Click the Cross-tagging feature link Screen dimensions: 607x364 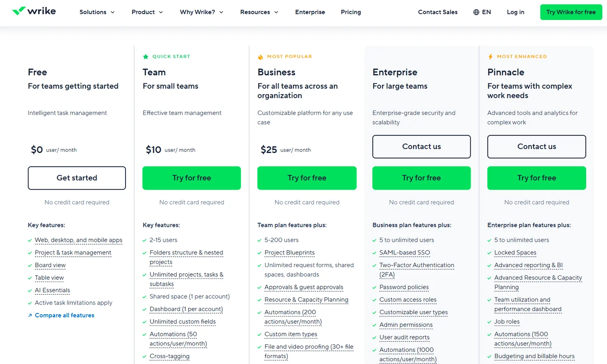click(169, 356)
